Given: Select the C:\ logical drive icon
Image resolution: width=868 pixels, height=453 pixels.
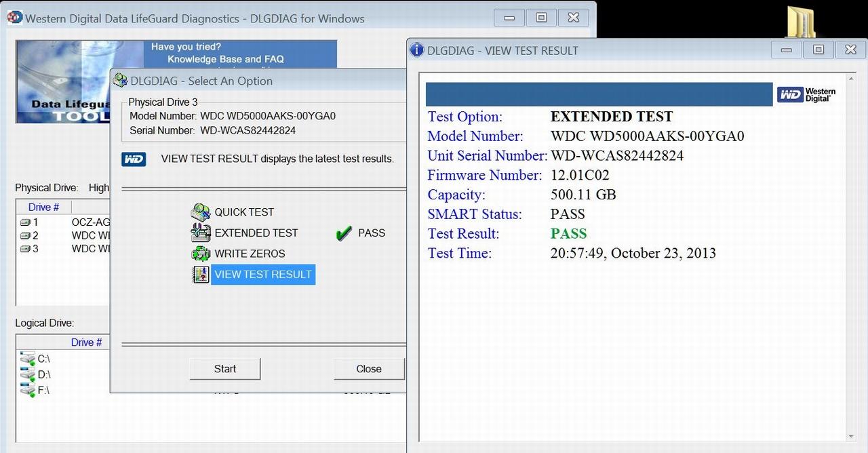Looking at the screenshot, I should 27,359.
